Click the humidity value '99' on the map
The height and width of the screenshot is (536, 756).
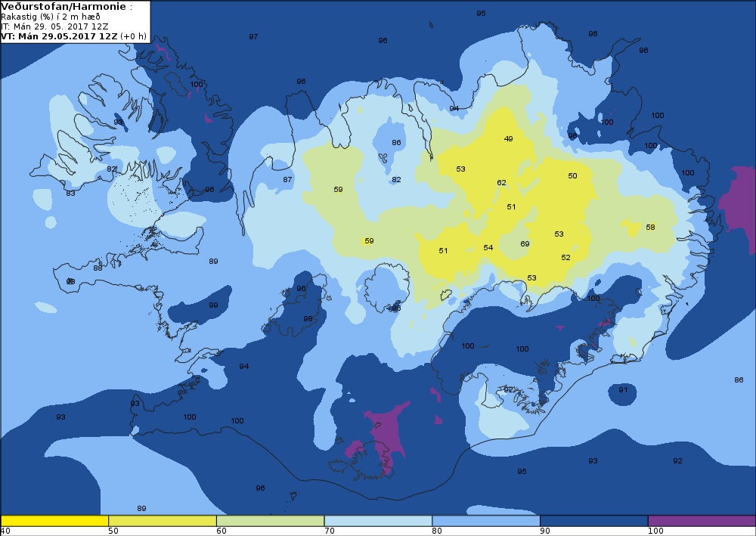click(x=213, y=305)
